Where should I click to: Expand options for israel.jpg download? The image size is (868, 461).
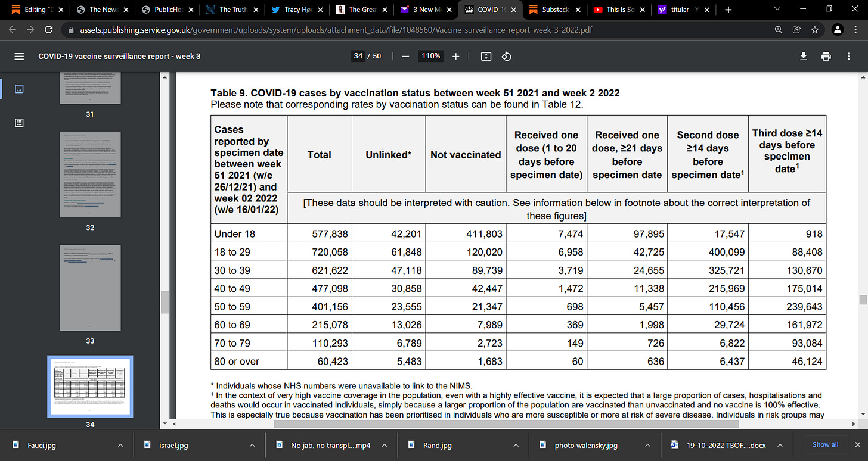coord(253,445)
